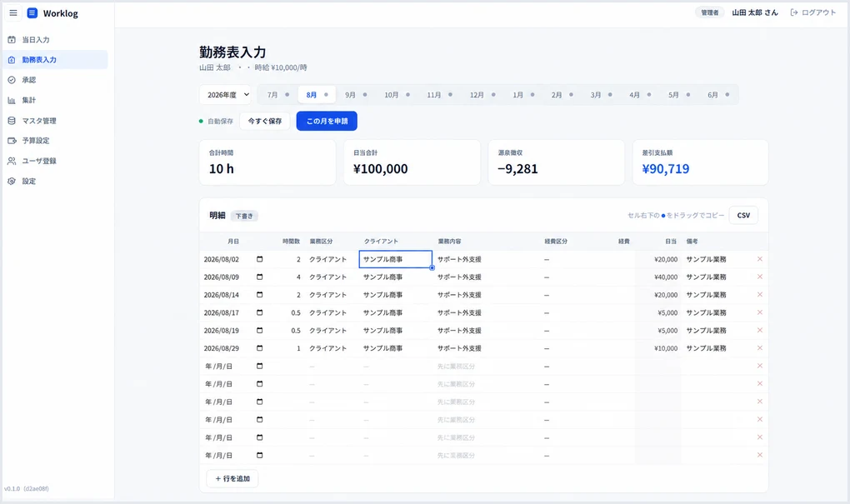Export with the CSV button
This screenshot has width=850, height=504.
click(743, 215)
